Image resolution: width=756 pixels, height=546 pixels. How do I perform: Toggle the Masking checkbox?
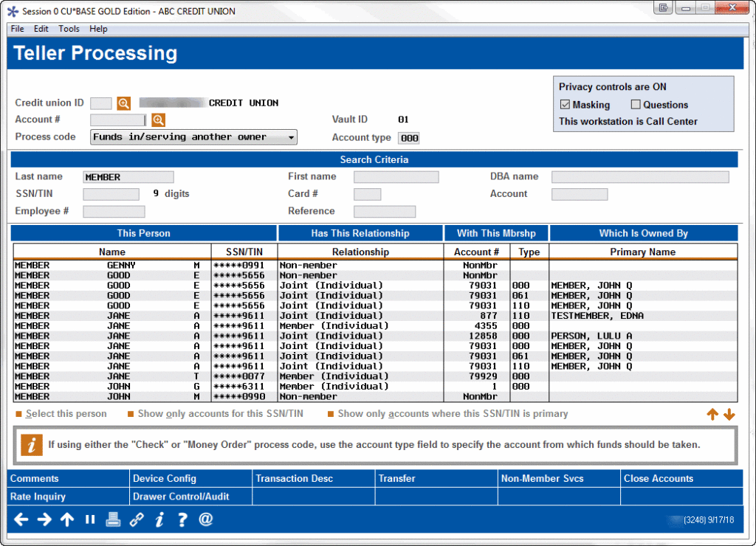pyautogui.click(x=565, y=105)
